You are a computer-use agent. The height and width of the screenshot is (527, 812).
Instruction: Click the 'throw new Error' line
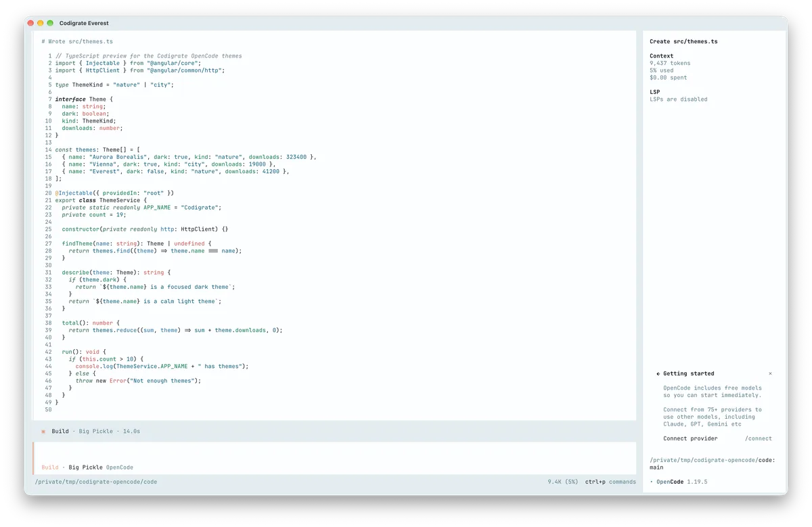coord(139,380)
